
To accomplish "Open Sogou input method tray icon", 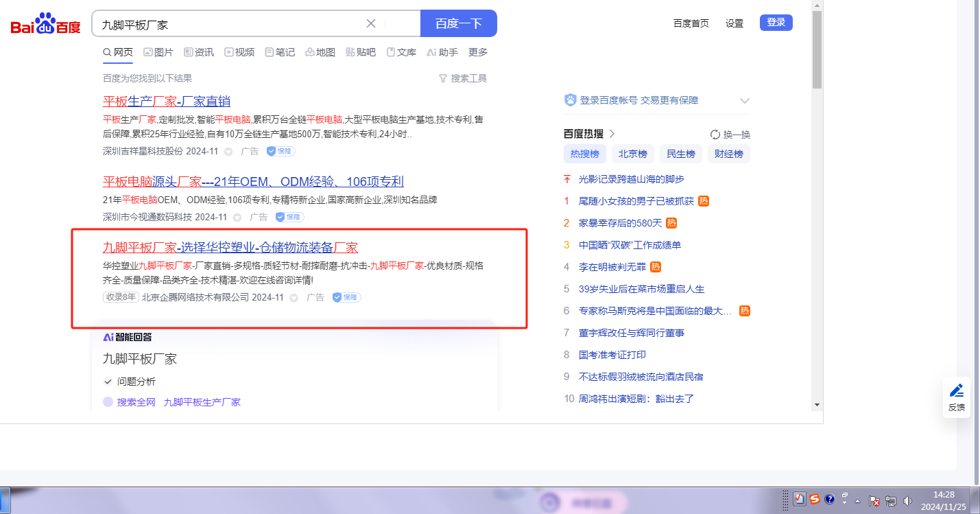I will (814, 499).
